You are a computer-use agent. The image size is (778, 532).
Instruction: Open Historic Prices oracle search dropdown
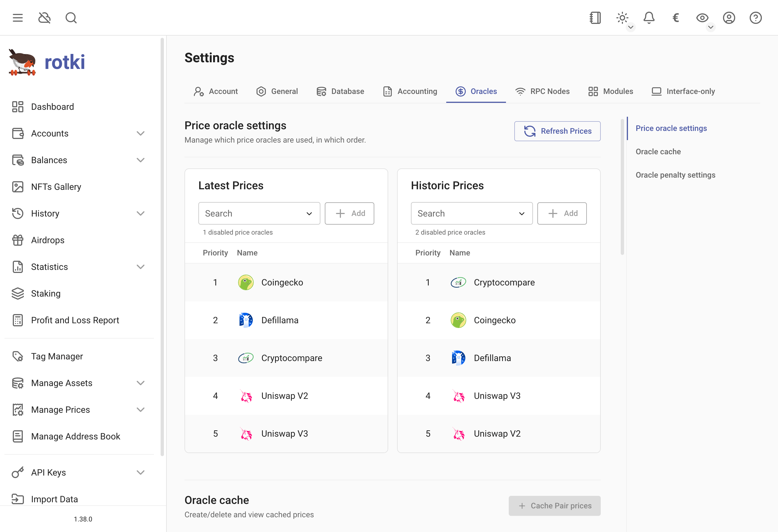point(472,213)
